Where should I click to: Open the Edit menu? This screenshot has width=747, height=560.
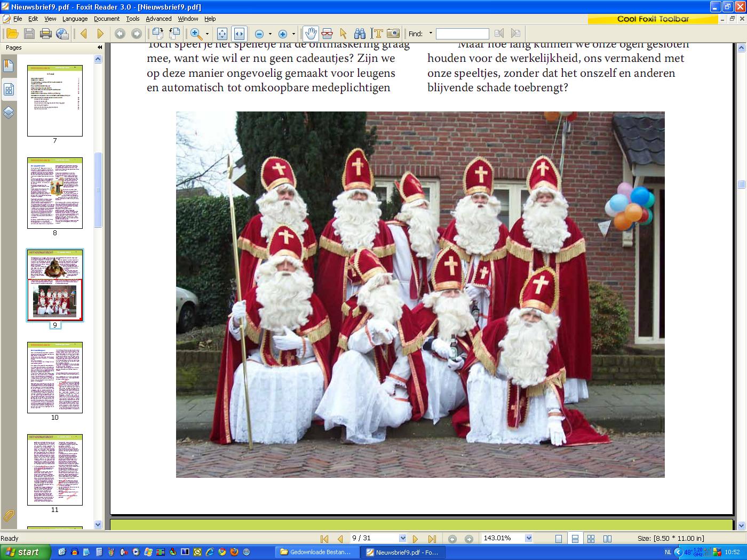[x=33, y=19]
